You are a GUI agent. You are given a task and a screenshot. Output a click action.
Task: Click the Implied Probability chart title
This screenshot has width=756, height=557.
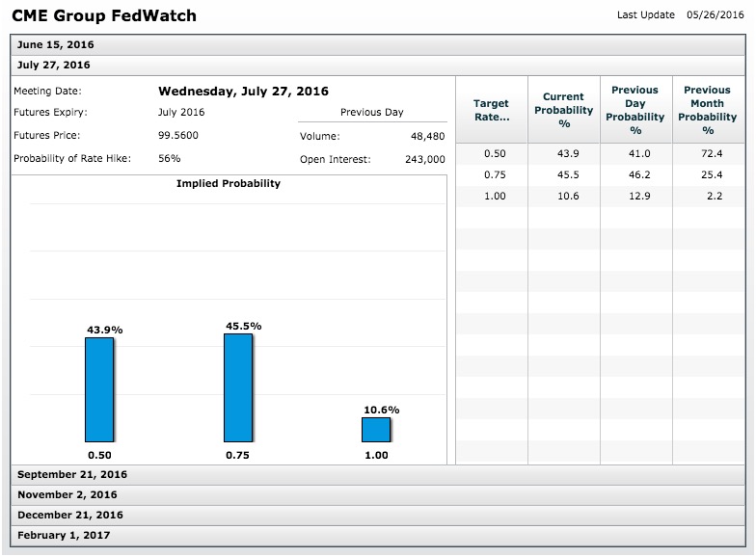[x=228, y=183]
